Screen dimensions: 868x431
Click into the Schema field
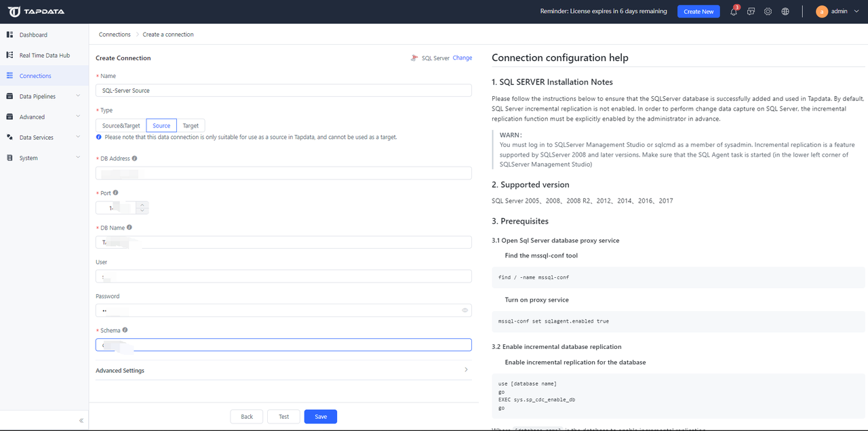[x=283, y=345]
